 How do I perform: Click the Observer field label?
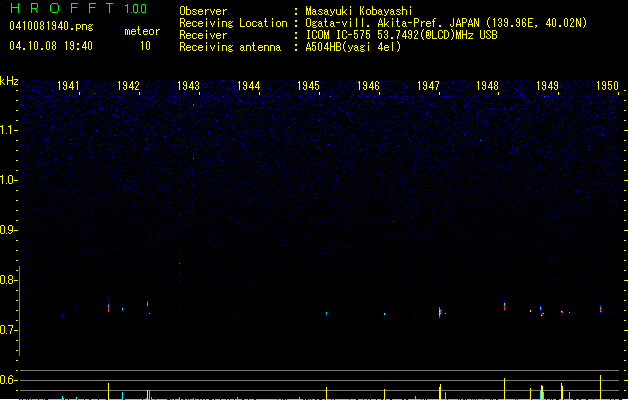tap(203, 11)
